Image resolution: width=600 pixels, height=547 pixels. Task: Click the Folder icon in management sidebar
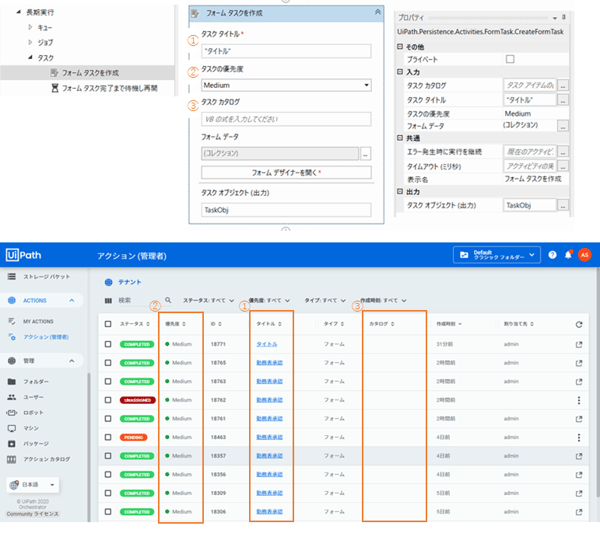pyautogui.click(x=12, y=382)
